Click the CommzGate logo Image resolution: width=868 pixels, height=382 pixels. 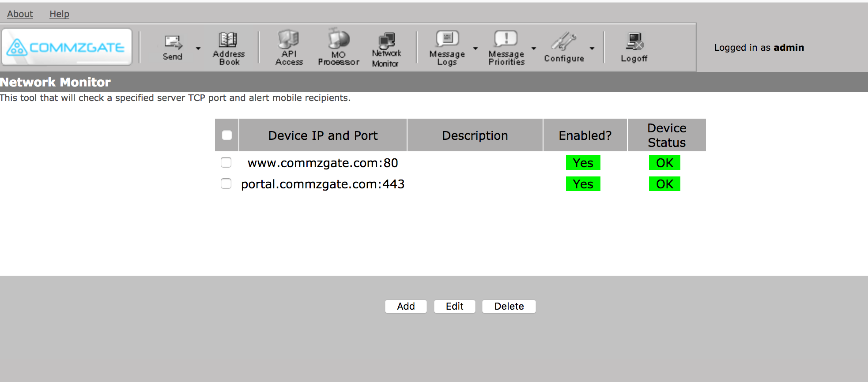(x=67, y=47)
